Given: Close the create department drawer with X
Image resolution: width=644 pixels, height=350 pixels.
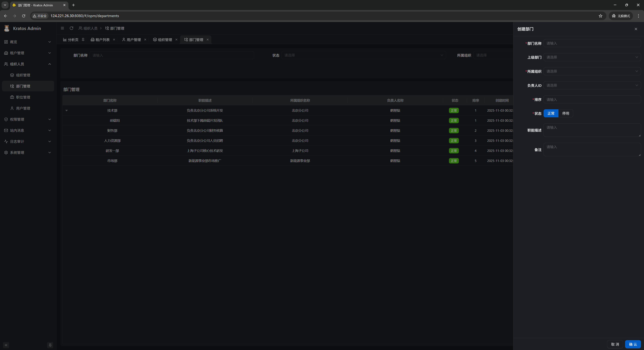Looking at the screenshot, I should pyautogui.click(x=636, y=29).
